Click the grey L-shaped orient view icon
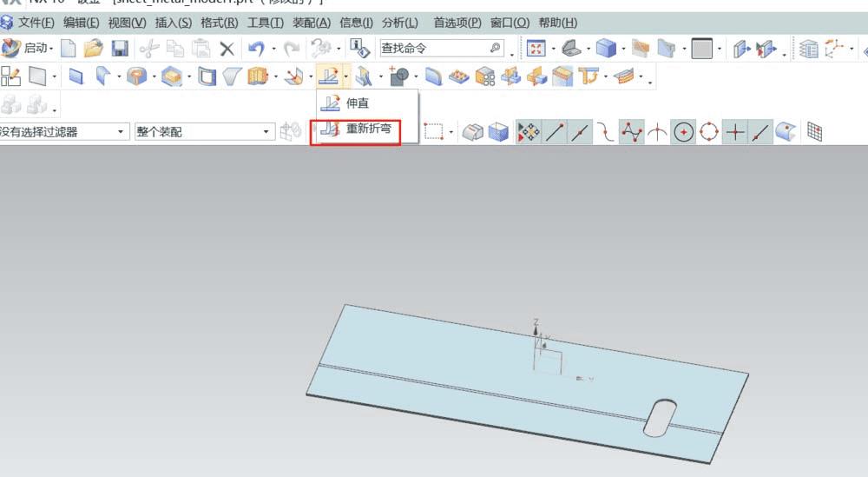 point(572,49)
